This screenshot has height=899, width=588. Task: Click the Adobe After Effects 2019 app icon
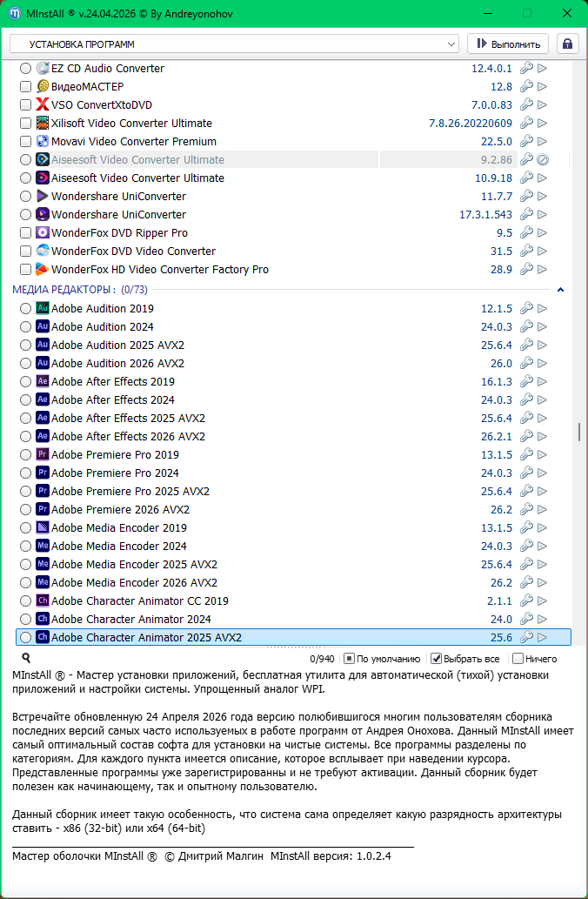(x=43, y=381)
